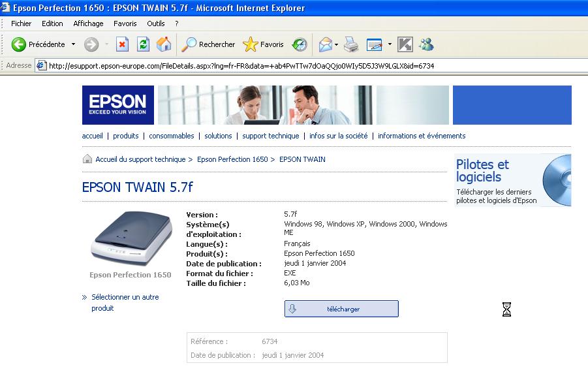Open the Edition menu

coord(52,23)
